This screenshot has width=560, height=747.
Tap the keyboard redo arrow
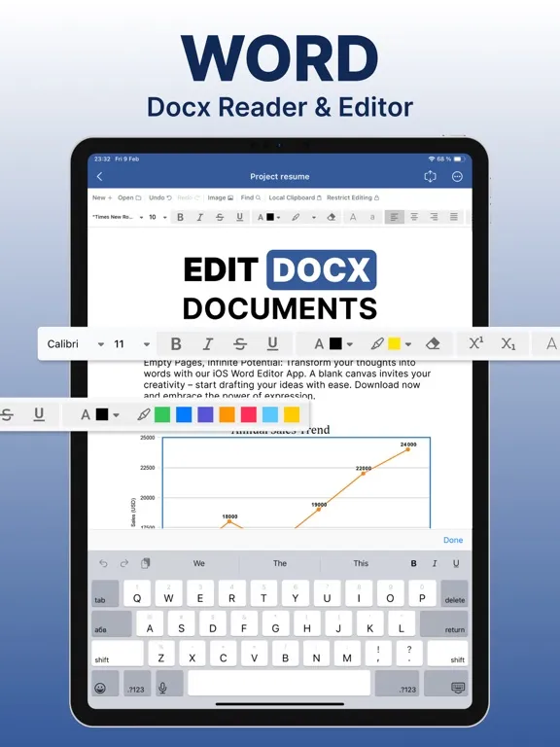point(124,563)
